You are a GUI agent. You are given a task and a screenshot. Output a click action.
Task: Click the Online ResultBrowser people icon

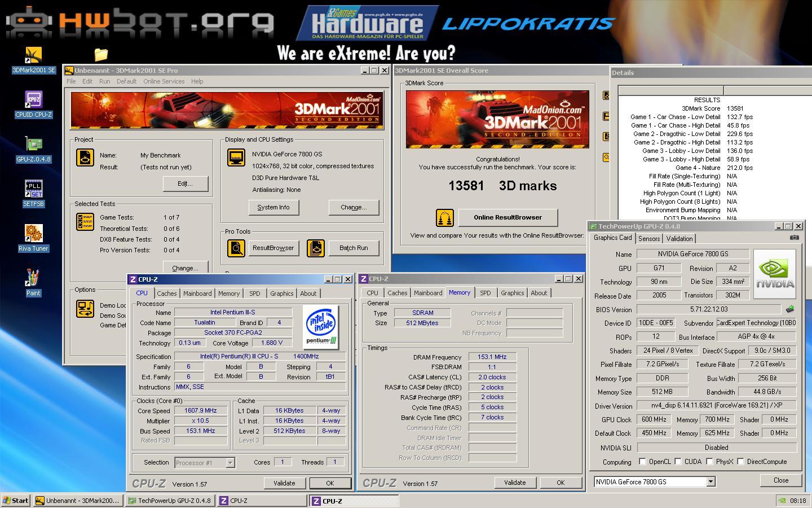coord(444,217)
